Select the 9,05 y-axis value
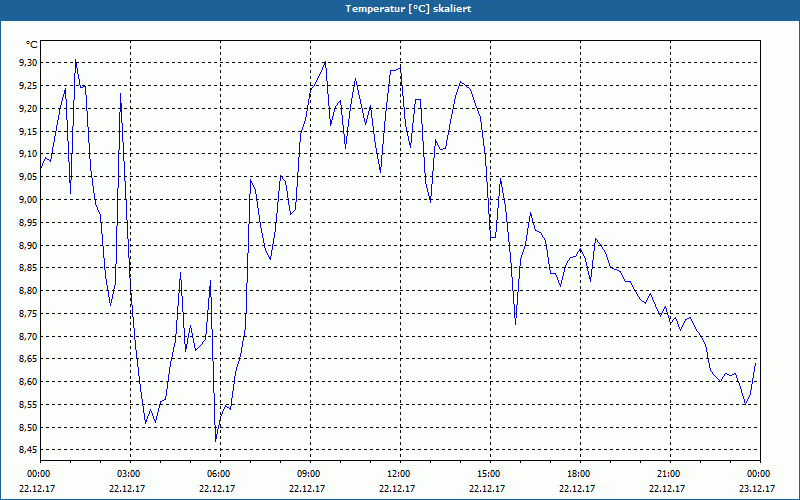The image size is (800, 500). point(28,177)
